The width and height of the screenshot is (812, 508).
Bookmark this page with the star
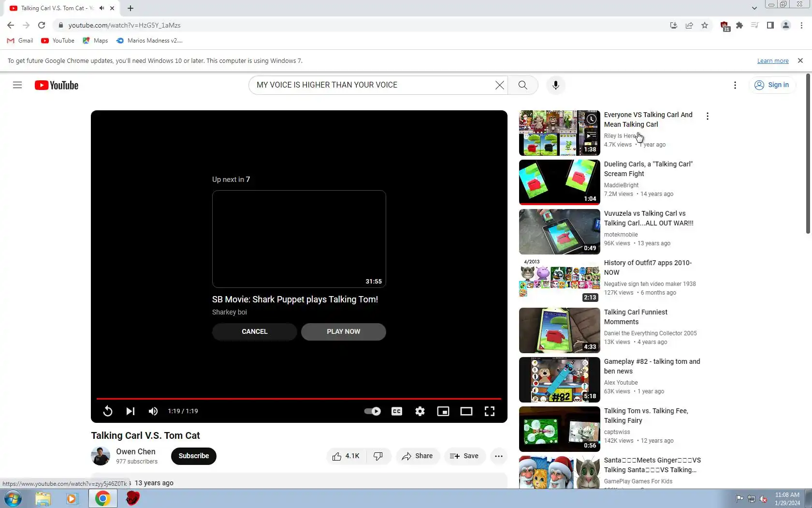pyautogui.click(x=705, y=25)
